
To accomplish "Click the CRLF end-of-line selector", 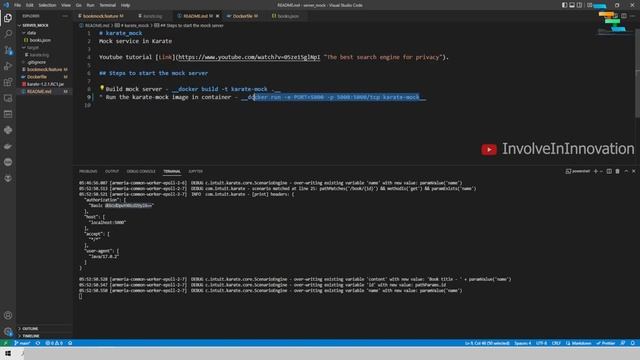I will 556,343.
